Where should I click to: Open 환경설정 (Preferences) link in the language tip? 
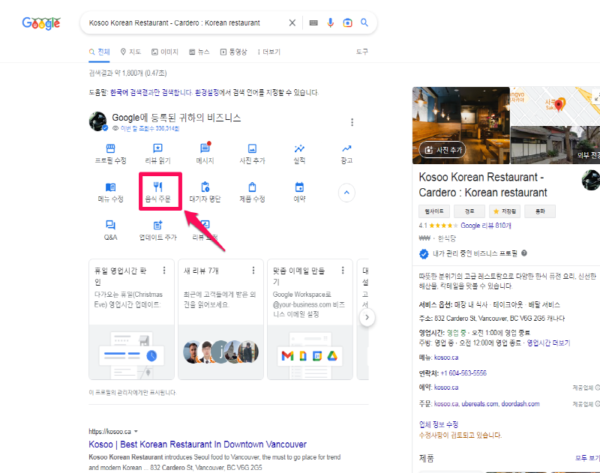[x=207, y=93]
